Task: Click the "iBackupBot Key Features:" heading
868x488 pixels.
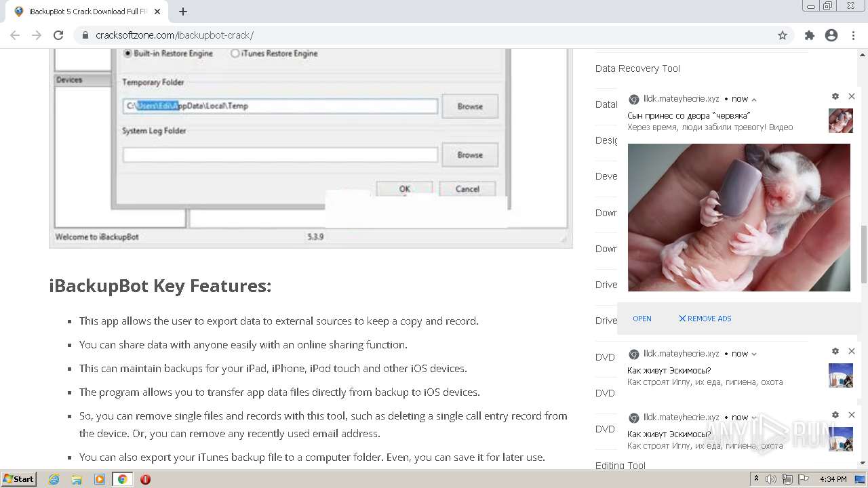Action: [160, 286]
